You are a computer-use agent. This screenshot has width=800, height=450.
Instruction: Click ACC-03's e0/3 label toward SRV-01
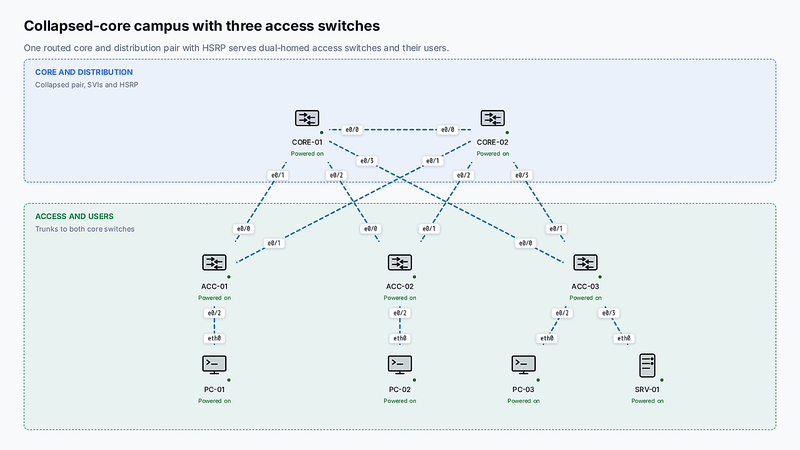(x=609, y=313)
